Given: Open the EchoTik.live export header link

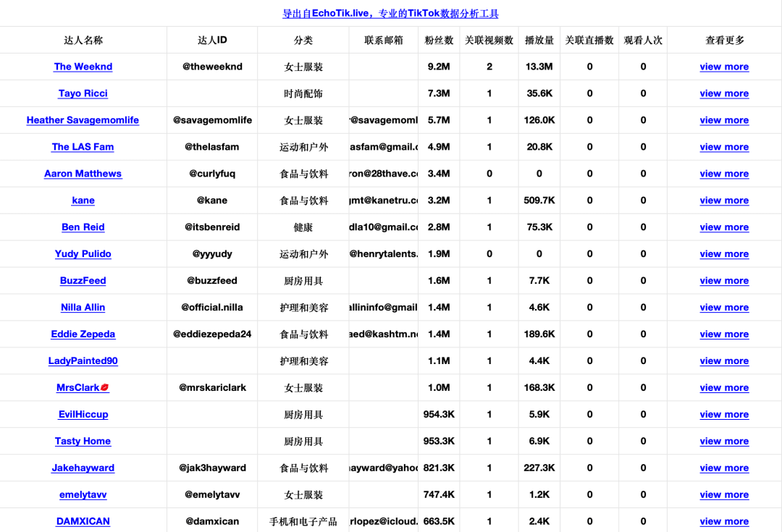Looking at the screenshot, I should (x=390, y=14).
